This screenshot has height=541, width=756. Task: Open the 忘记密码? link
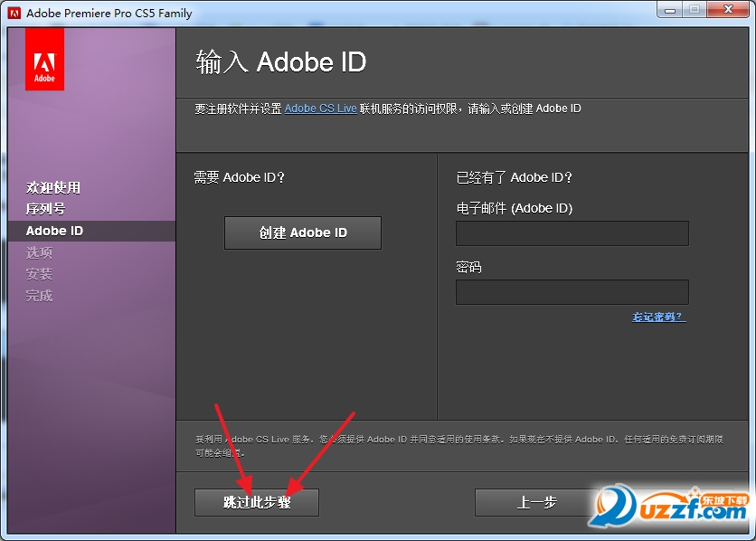tap(659, 317)
